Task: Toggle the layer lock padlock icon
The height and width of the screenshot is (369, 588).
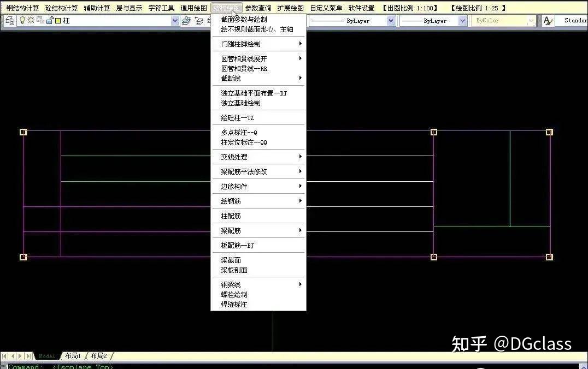Action: pyautogui.click(x=50, y=21)
